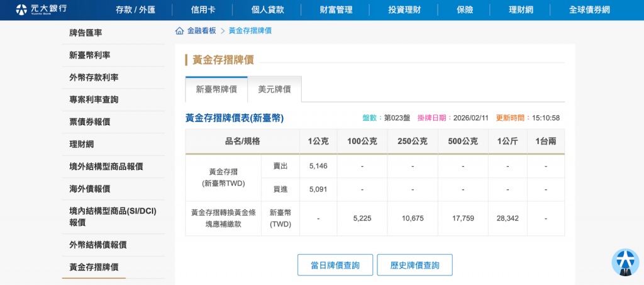The height and width of the screenshot is (285, 644).
Task: Click the 歷史牌價查詢 button
Action: [414, 265]
